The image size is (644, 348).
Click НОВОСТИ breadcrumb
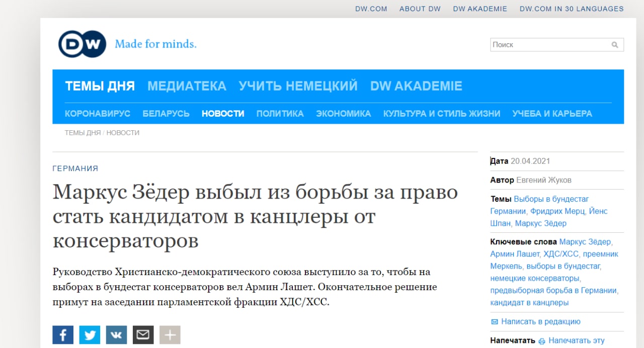tap(123, 133)
